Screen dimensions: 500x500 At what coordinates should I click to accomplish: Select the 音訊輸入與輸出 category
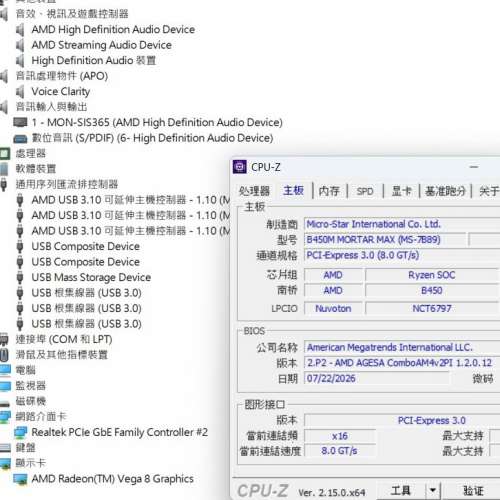(51, 107)
